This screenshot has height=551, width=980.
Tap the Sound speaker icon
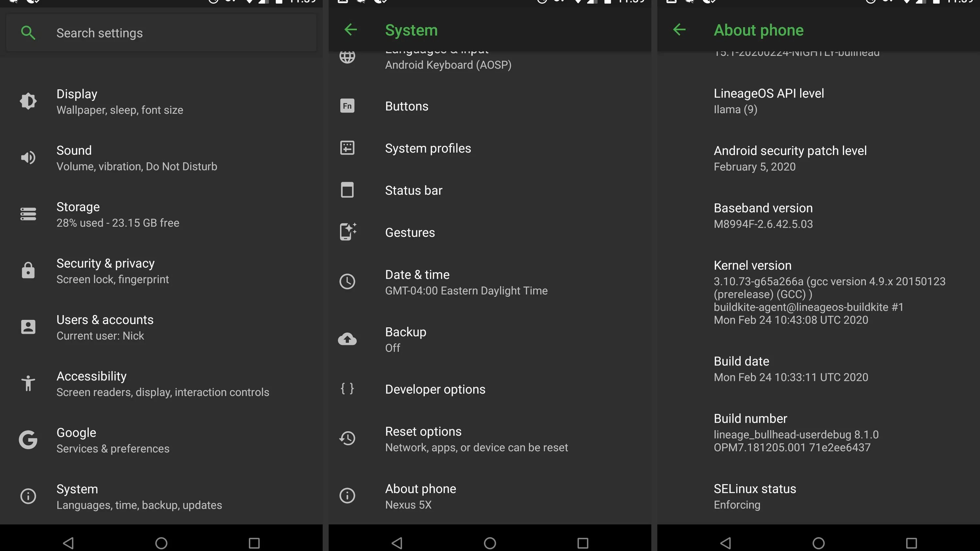coord(28,157)
